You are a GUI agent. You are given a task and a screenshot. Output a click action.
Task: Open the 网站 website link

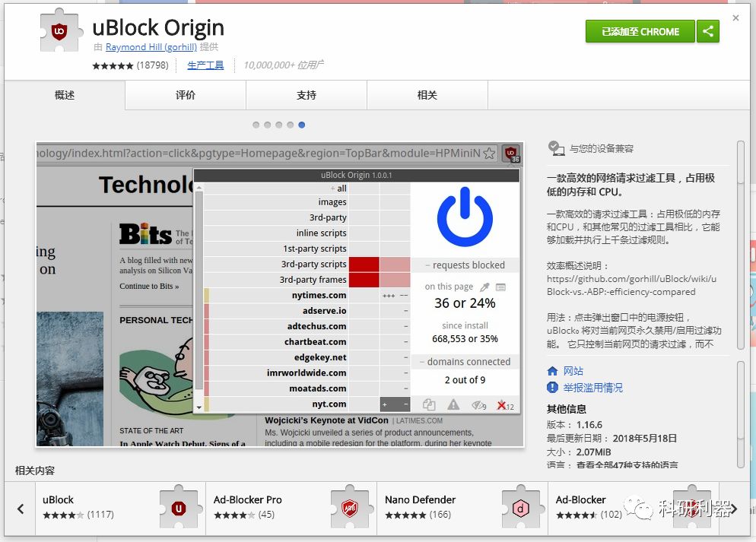573,371
